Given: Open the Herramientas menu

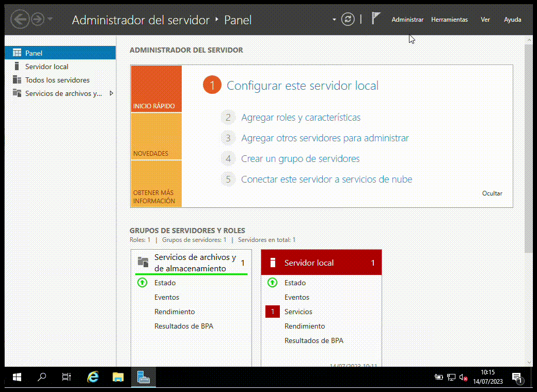Looking at the screenshot, I should (x=449, y=20).
